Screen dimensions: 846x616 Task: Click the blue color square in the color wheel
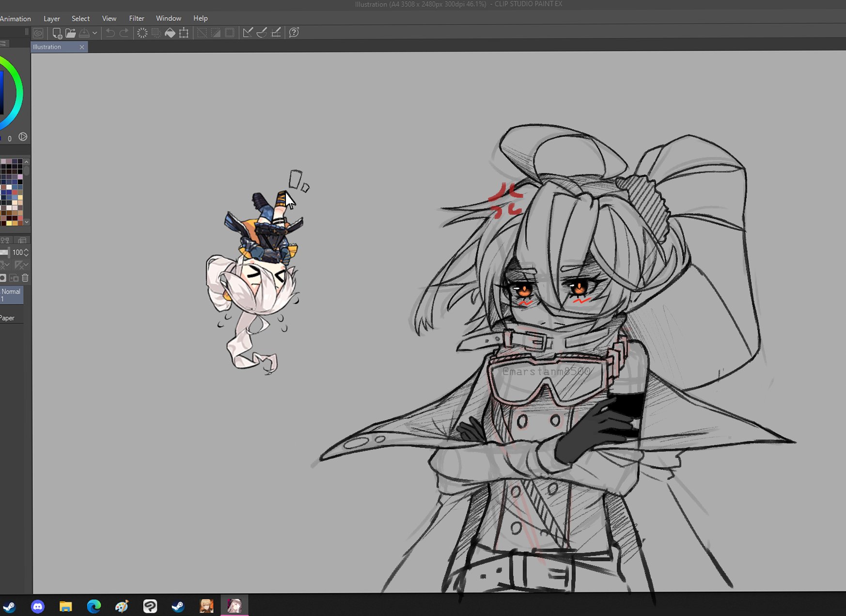(1, 93)
